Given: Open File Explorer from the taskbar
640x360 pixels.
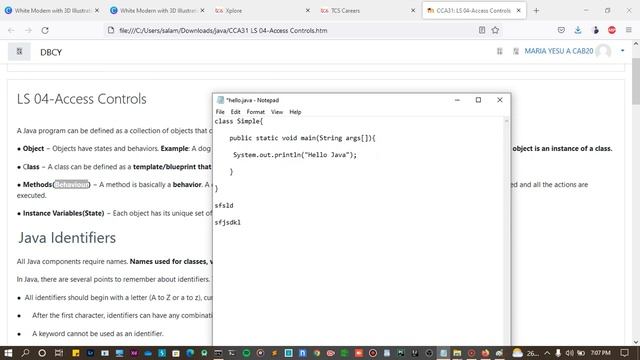Looking at the screenshot, I should (457, 353).
